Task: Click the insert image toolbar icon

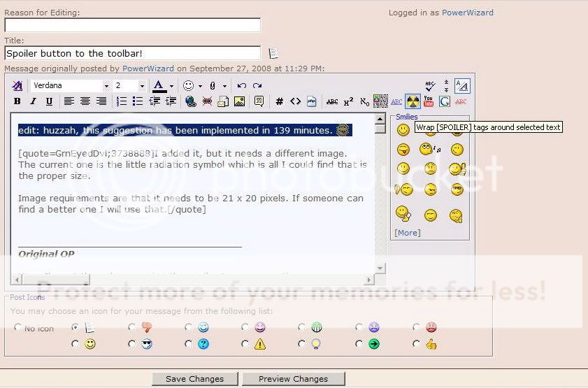Action: pos(240,101)
